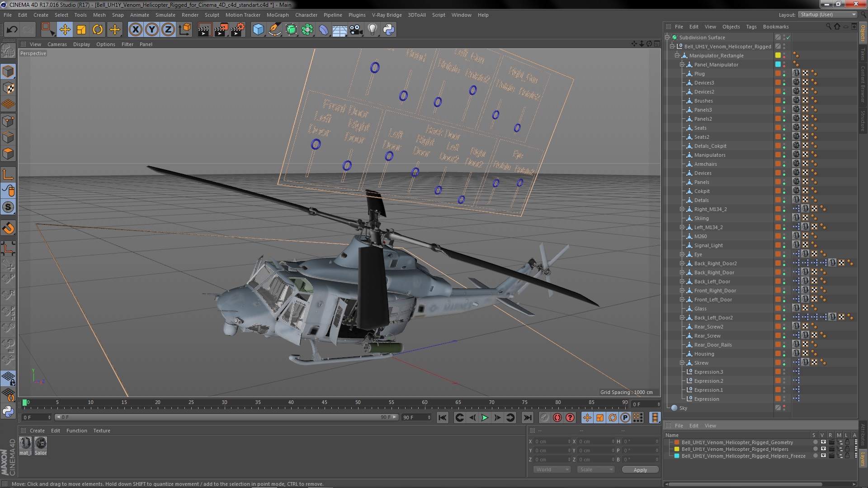Click the Texture tab in material panel
Viewport: 868px width, 488px height.
click(101, 430)
